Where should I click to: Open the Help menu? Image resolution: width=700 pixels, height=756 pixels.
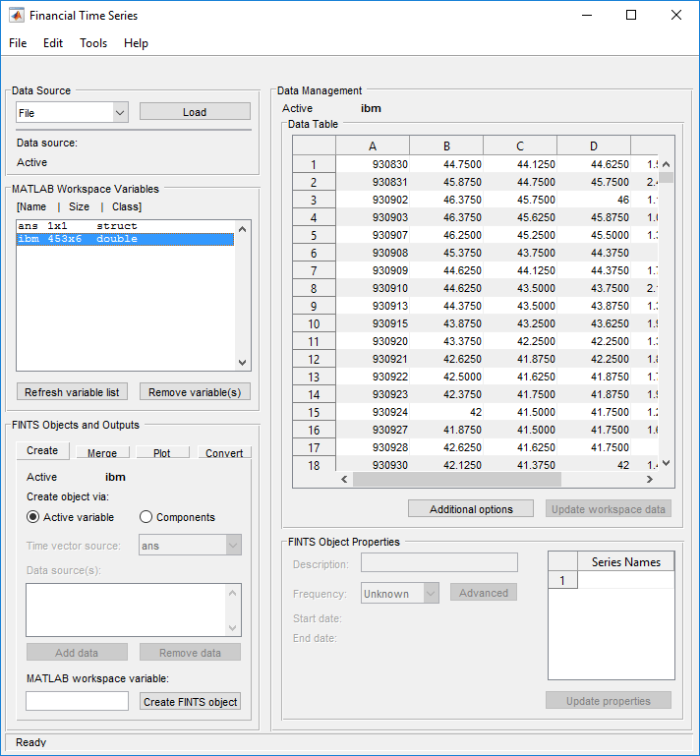[x=136, y=43]
